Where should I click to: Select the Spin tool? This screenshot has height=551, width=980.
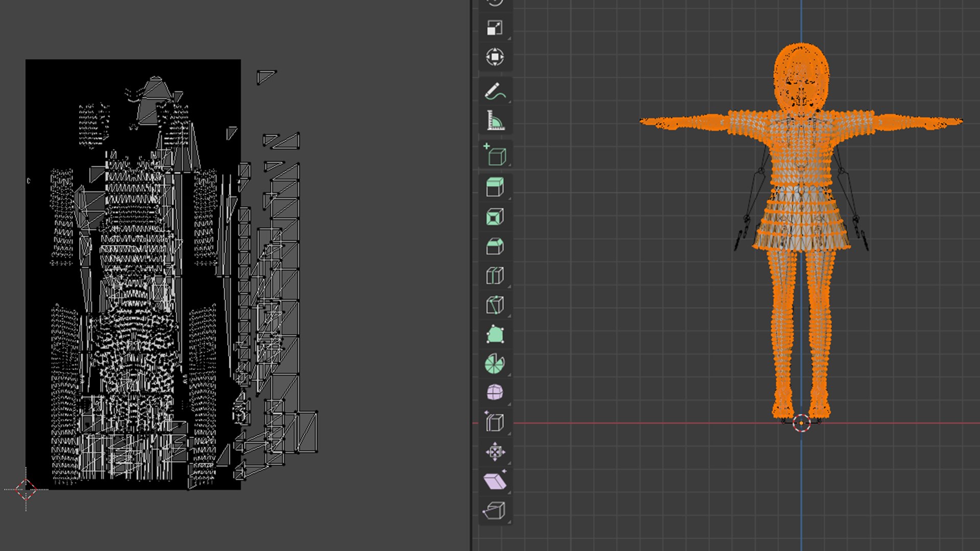[x=495, y=364]
